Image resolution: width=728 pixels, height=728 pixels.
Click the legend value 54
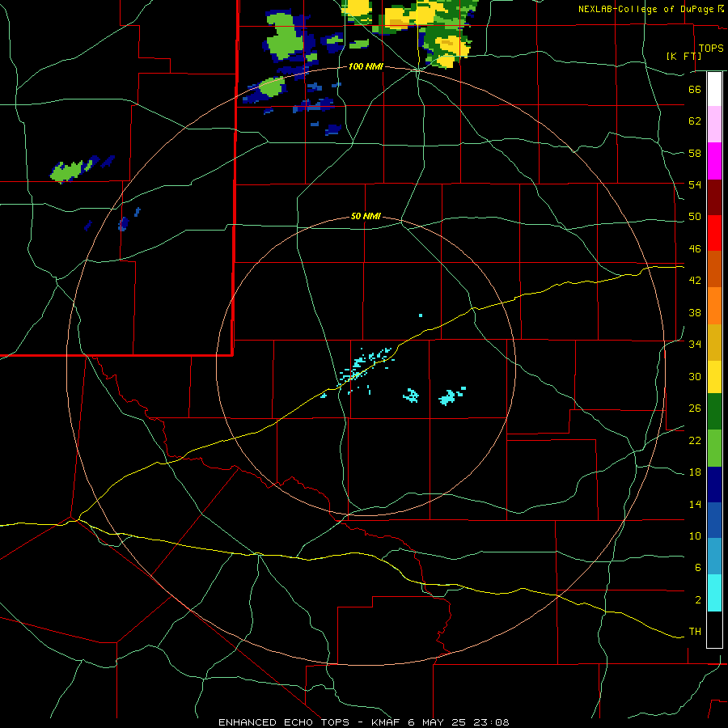[x=695, y=184]
